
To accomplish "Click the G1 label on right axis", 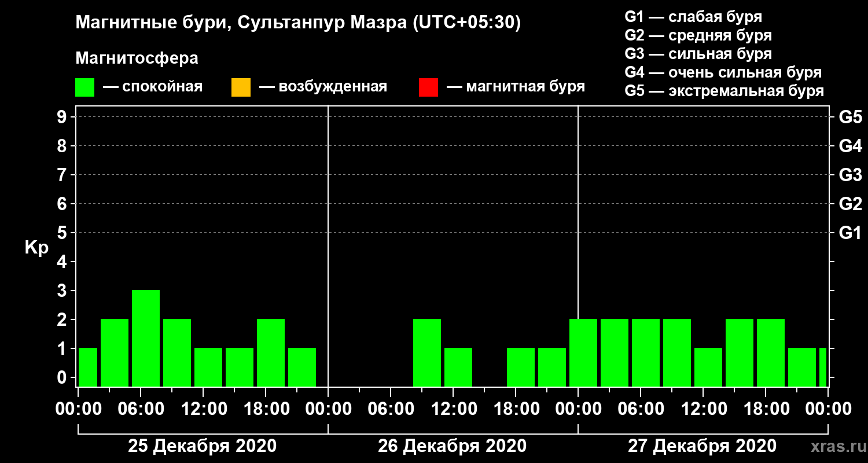I will (850, 233).
